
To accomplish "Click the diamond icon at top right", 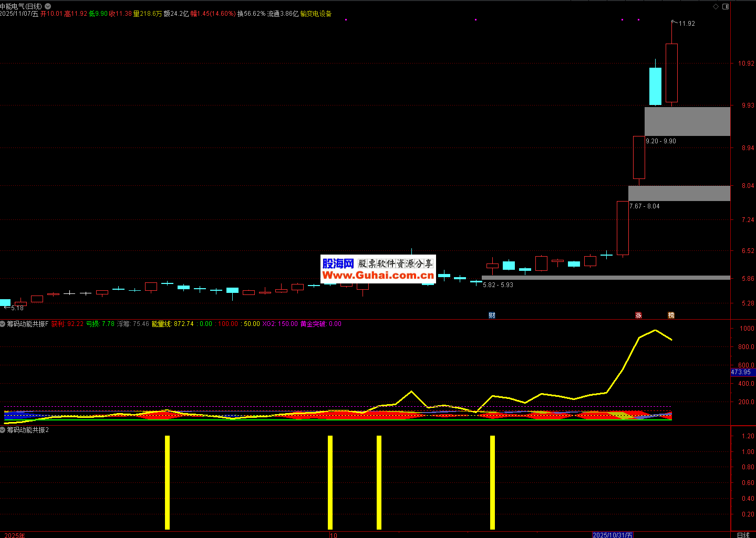I will [x=716, y=6].
